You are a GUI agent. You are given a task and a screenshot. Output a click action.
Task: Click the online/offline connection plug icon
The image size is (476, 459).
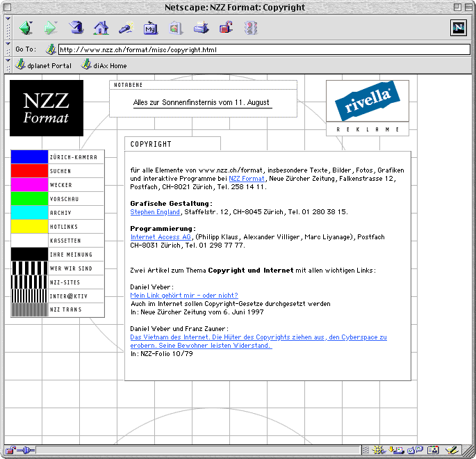pyautogui.click(x=26, y=450)
